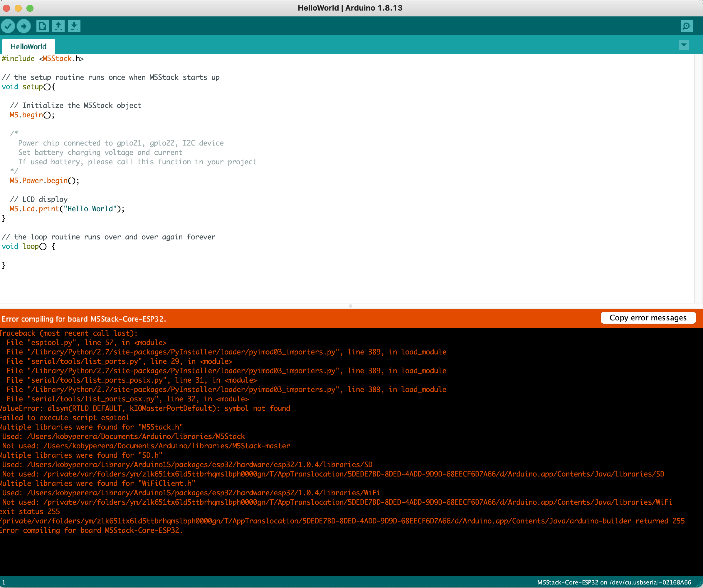Click 'ValueError: dlsym(RTLD_DEFAULT' console line
The height and width of the screenshot is (588, 703).
point(145,408)
